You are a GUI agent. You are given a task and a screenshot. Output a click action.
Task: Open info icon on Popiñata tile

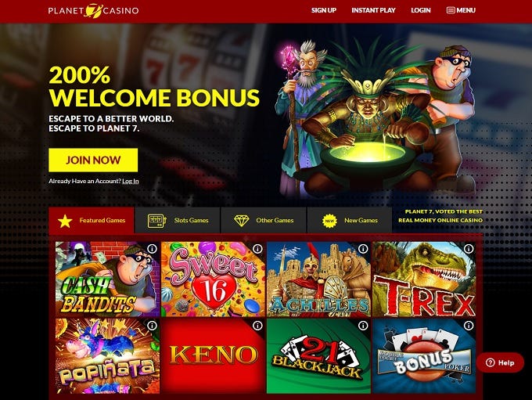[x=152, y=326]
